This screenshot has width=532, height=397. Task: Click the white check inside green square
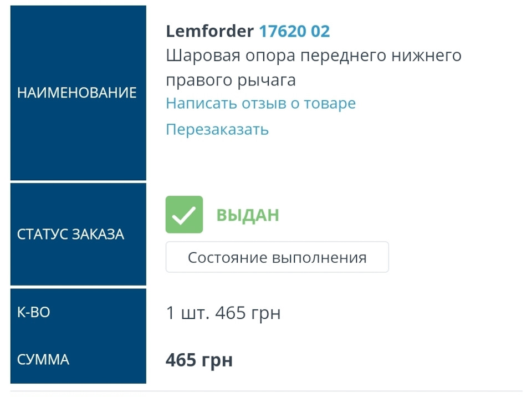pyautogui.click(x=184, y=215)
